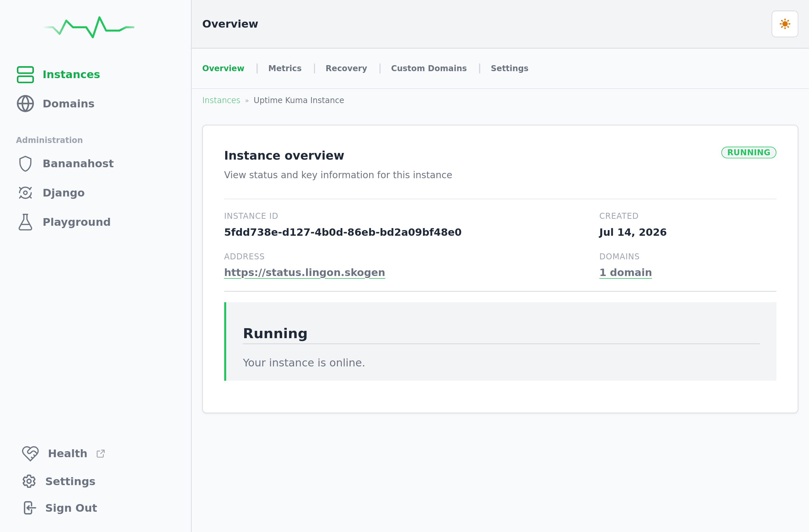Open the Custom Domains tab
809x532 pixels.
[x=429, y=68]
